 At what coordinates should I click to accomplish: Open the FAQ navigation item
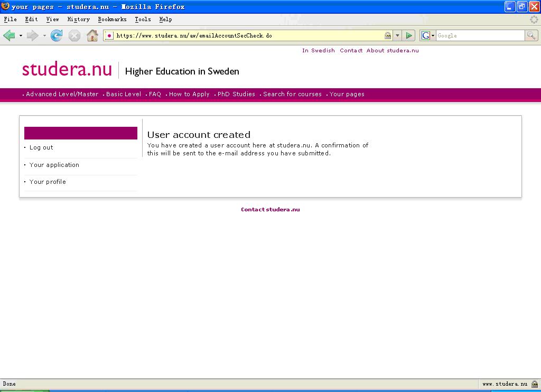point(155,94)
